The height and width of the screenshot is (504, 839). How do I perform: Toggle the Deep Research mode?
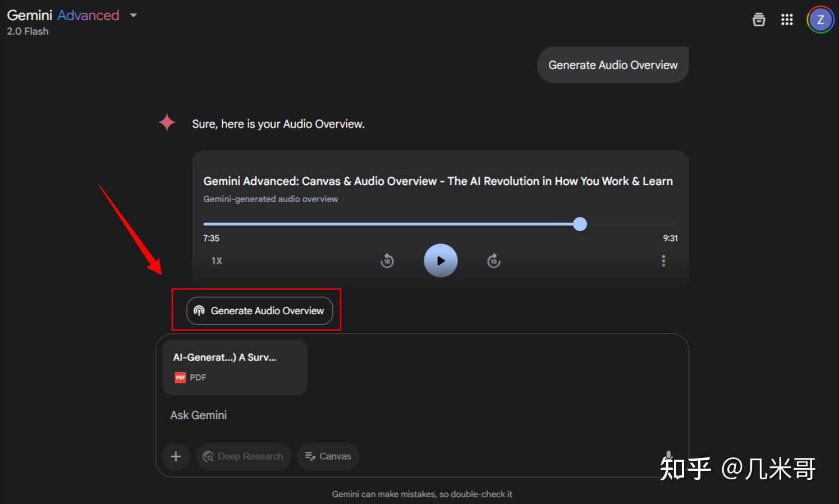(x=243, y=456)
